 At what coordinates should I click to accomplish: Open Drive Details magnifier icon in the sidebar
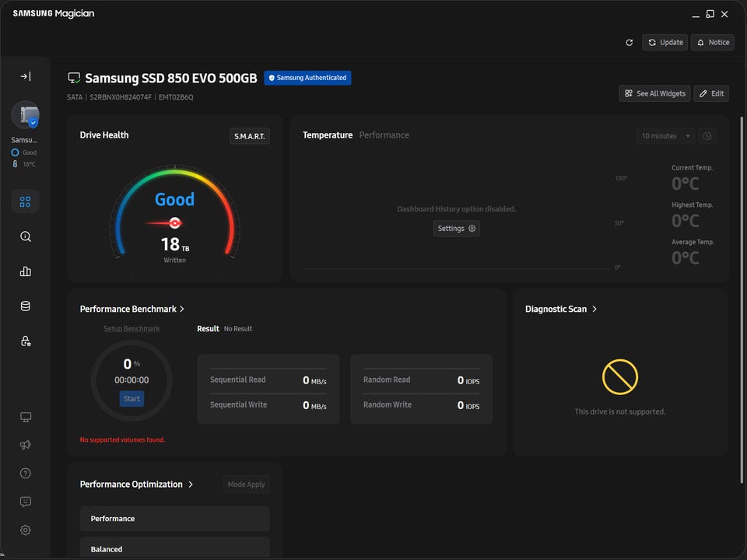(x=25, y=236)
